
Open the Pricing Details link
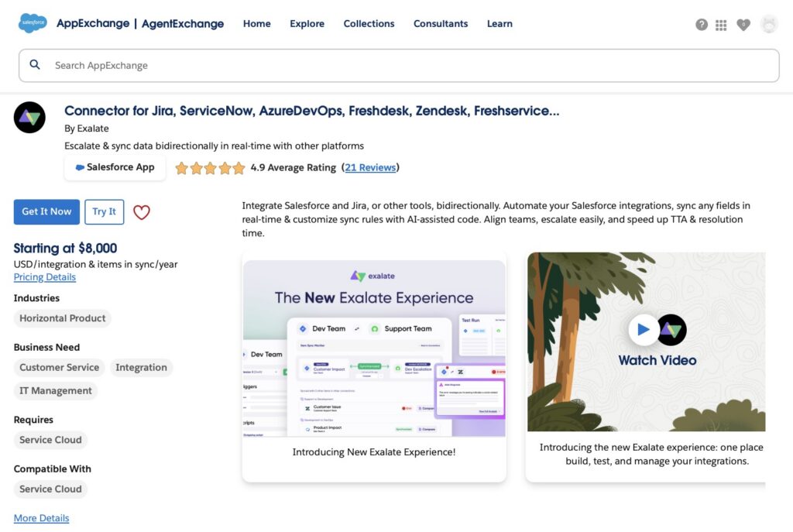tap(44, 277)
